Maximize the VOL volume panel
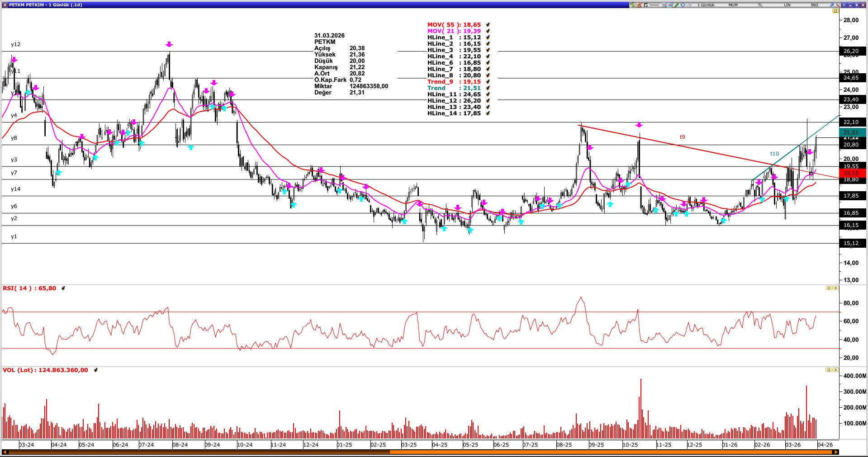The width and height of the screenshot is (868, 457). [829, 370]
